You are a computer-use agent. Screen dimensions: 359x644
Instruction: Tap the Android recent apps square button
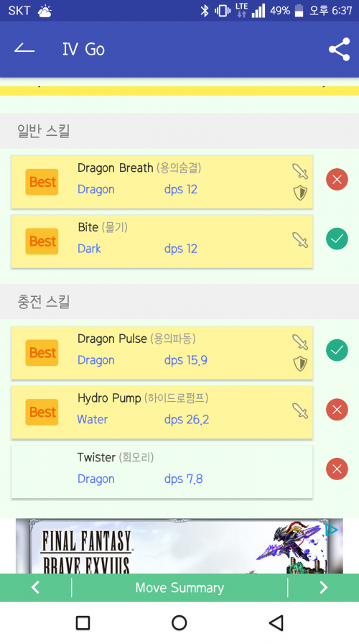pos(83,622)
